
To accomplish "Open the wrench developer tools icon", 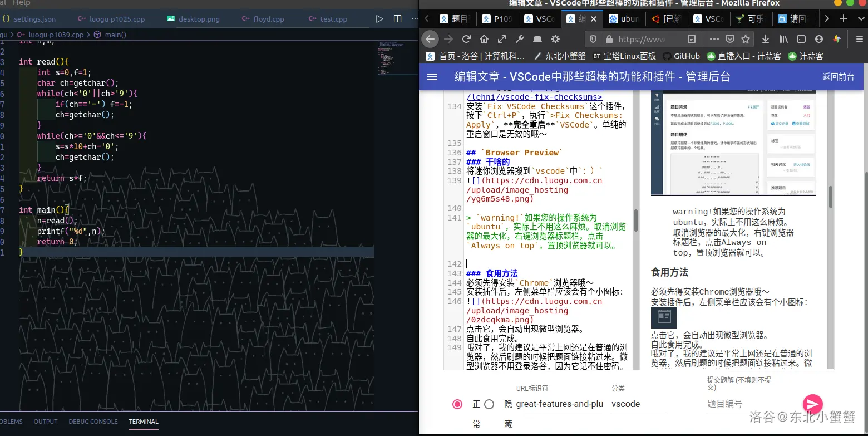I will point(520,39).
